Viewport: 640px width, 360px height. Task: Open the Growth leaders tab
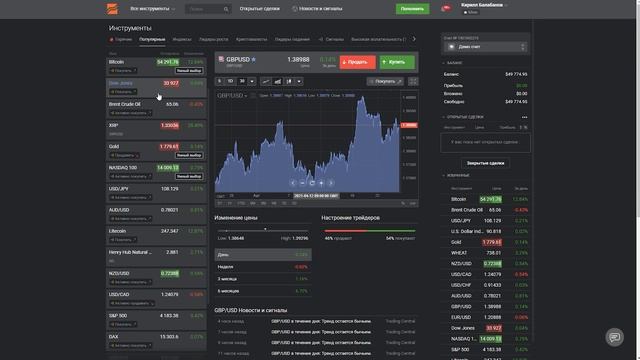[x=213, y=40]
